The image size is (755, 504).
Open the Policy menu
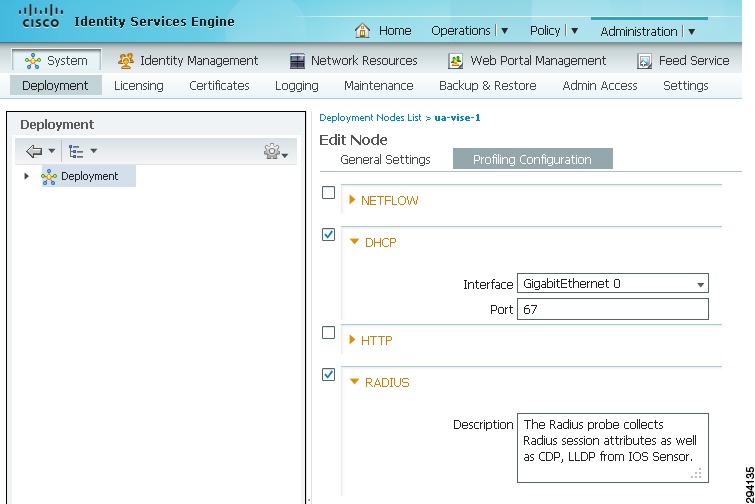[x=545, y=31]
